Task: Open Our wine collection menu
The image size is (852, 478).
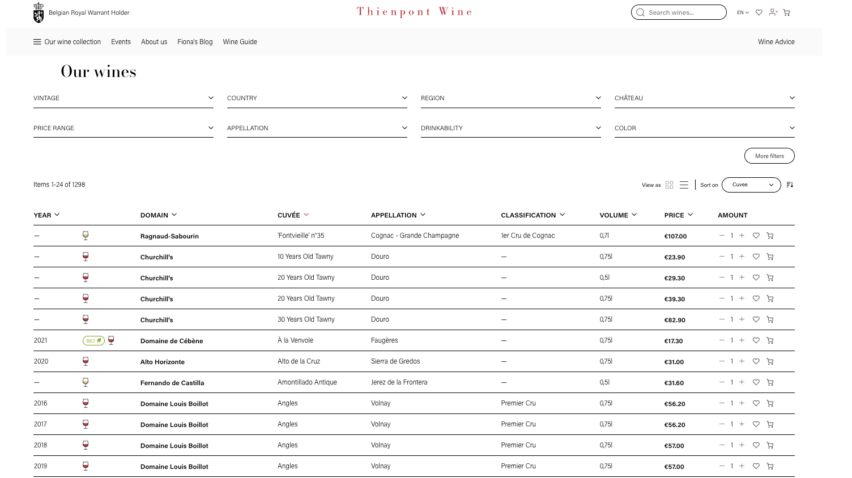Action: tap(72, 42)
